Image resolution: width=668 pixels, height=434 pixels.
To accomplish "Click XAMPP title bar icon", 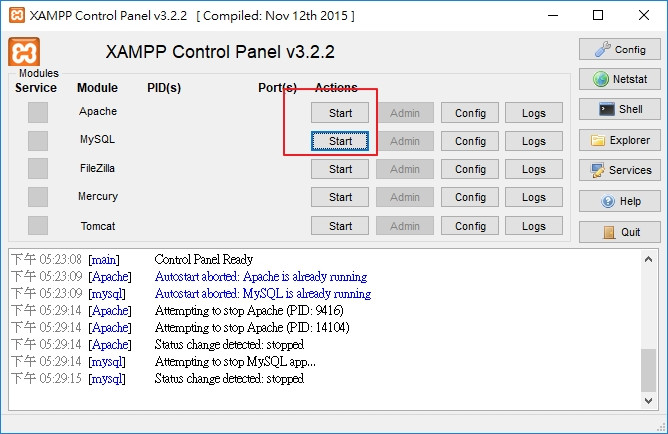I will (17, 15).
